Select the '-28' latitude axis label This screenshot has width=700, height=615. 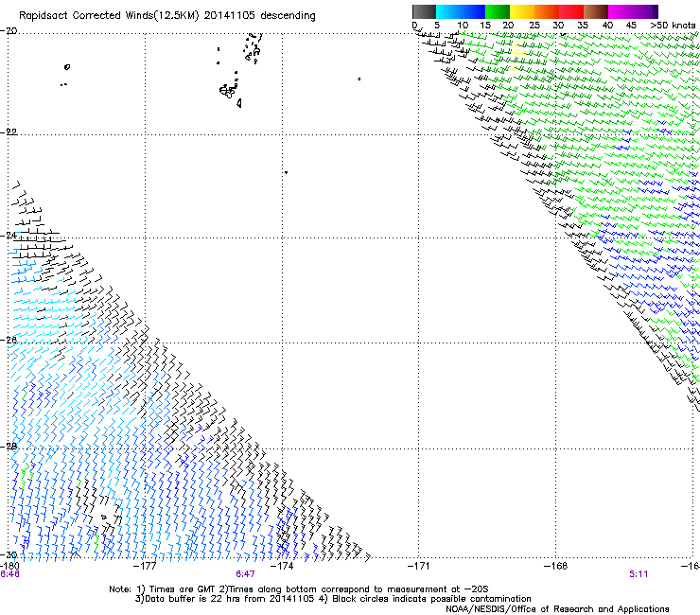point(9,447)
